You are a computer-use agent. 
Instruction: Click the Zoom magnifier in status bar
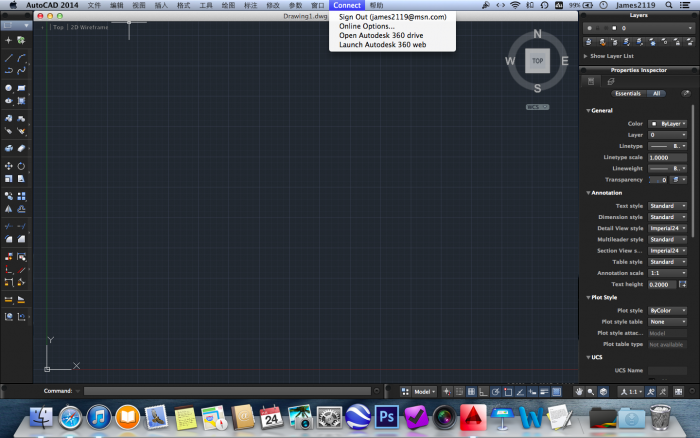591,392
